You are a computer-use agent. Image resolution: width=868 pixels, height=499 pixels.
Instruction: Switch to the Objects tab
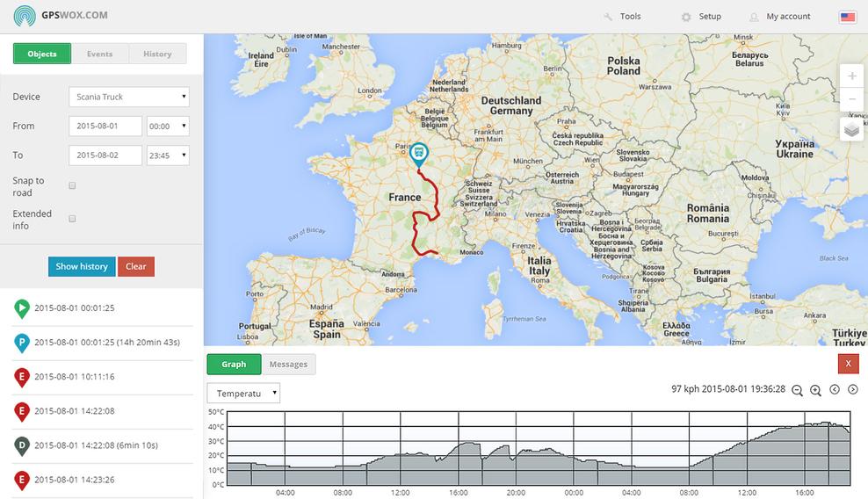coord(42,54)
